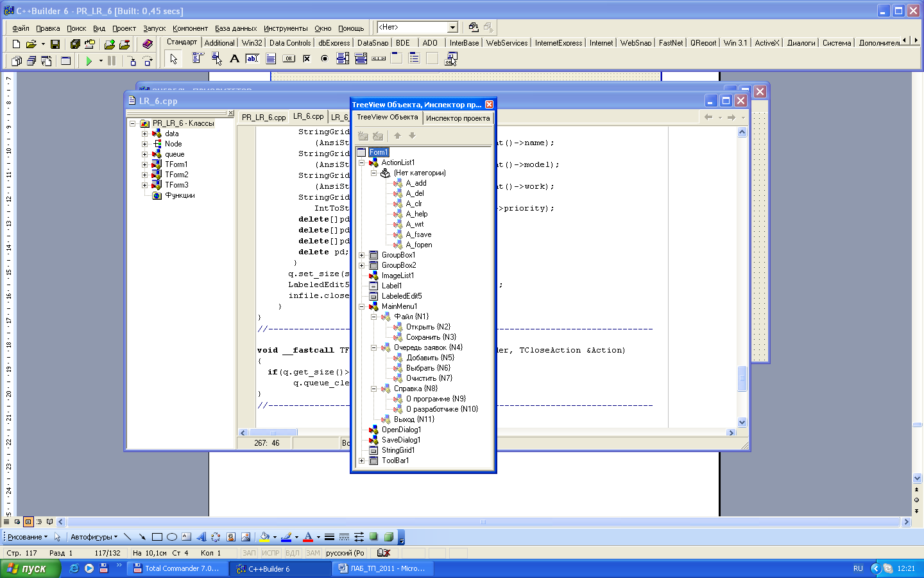
Task: Select the ScrollBar component in palette
Action: point(379,58)
